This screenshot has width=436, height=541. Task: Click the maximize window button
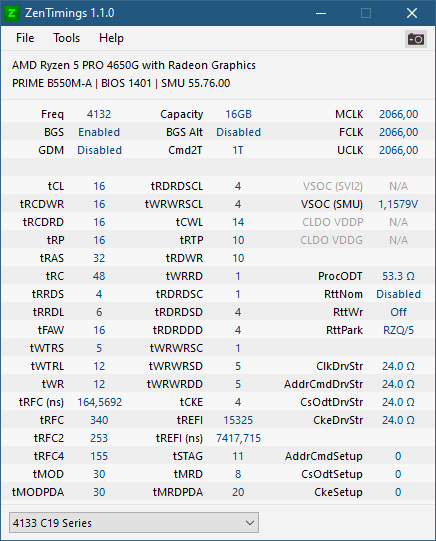pos(366,13)
